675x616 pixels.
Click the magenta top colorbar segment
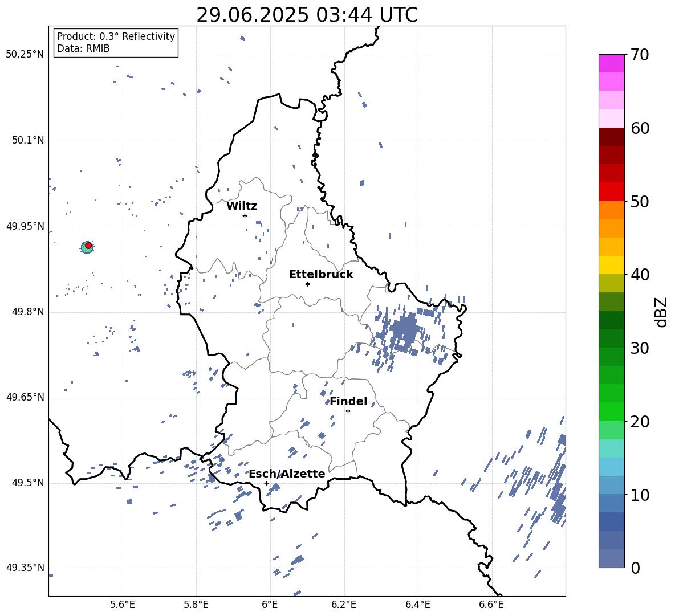tap(611, 63)
